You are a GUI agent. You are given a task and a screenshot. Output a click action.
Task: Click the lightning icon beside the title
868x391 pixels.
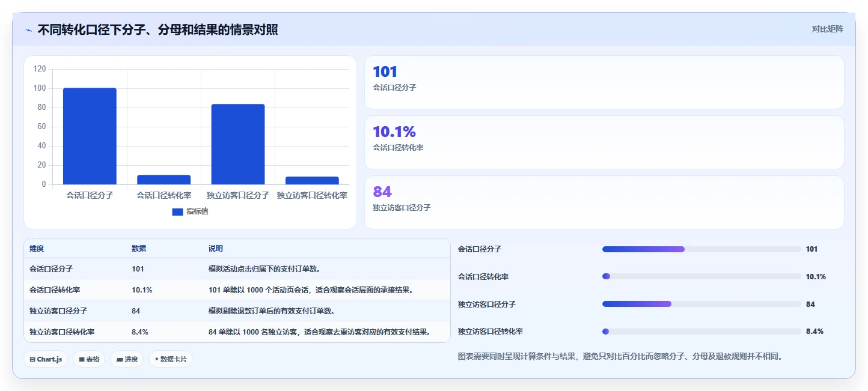pos(28,30)
